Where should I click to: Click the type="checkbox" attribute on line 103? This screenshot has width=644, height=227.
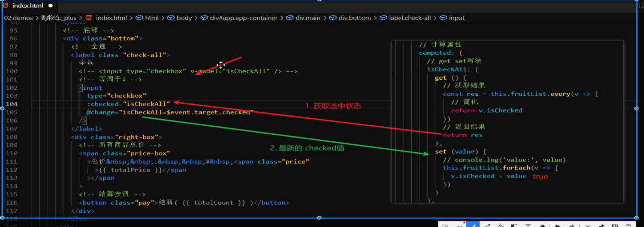[x=116, y=96]
